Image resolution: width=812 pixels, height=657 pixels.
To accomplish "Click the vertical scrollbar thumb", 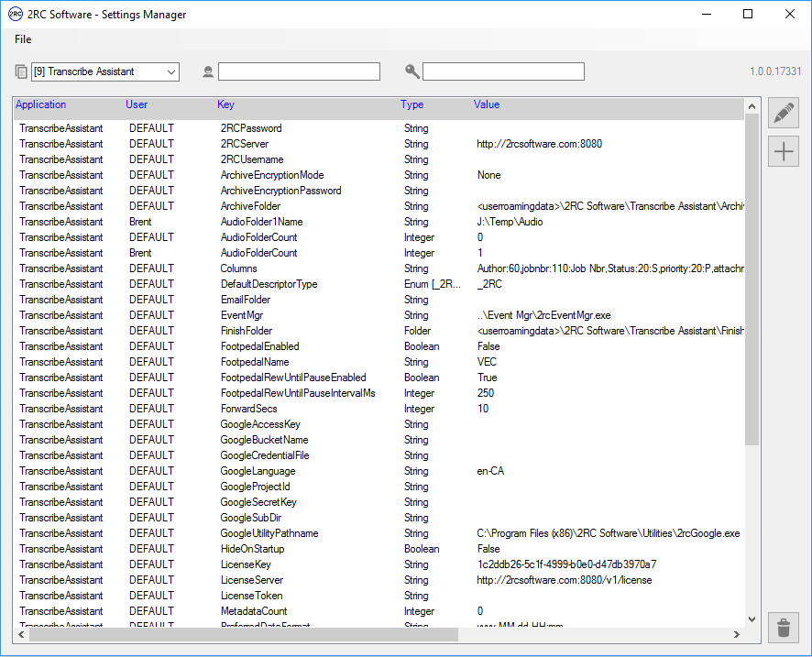I will click(x=752, y=279).
